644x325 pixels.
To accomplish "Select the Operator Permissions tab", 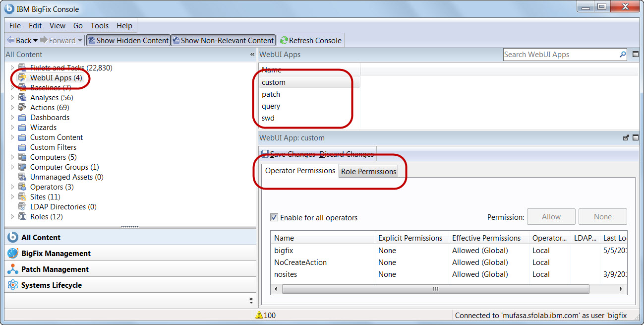I will [300, 170].
